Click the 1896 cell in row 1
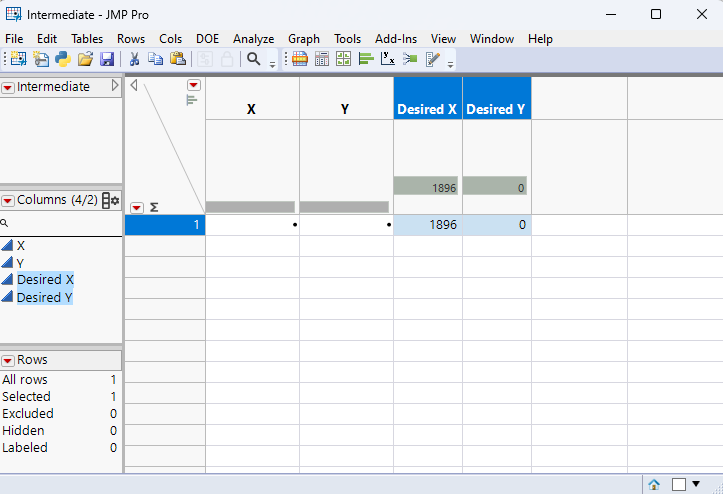Viewport: 723px width, 494px height. [x=428, y=225]
